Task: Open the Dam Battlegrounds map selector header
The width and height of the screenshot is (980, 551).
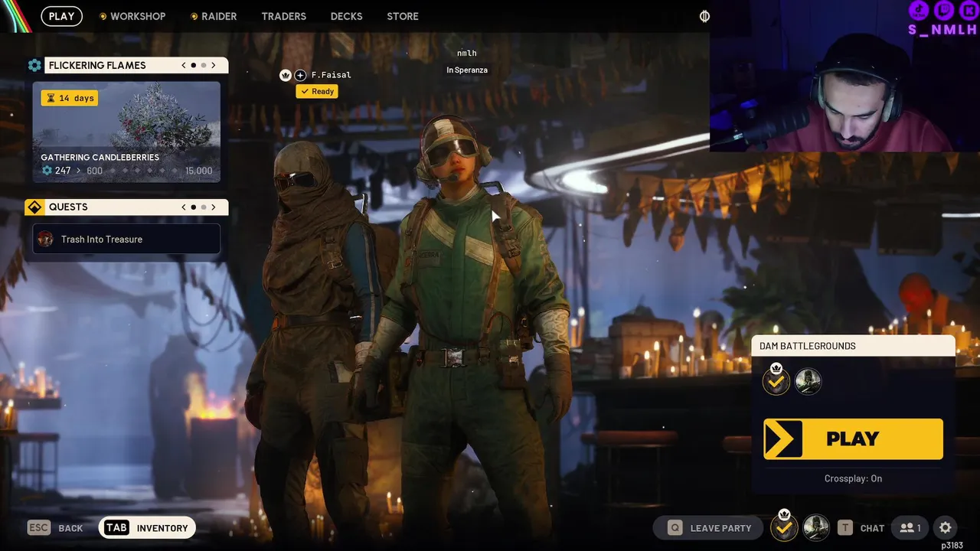Action: click(x=853, y=346)
